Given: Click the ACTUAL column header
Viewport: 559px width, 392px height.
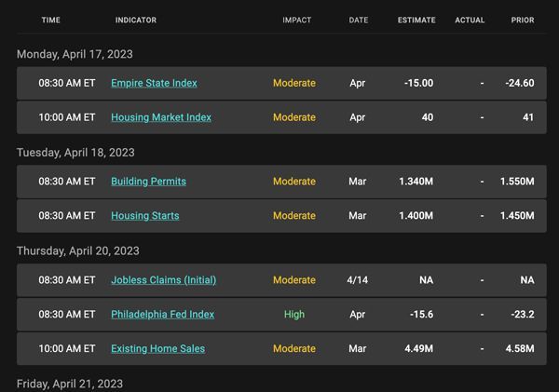Looking at the screenshot, I should tap(470, 20).
